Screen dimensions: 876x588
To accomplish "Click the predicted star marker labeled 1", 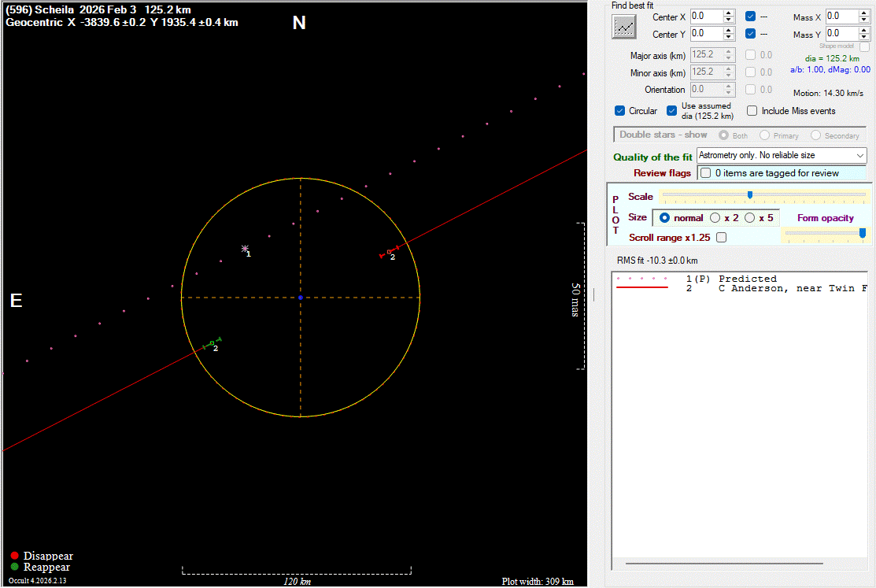I will [246, 248].
